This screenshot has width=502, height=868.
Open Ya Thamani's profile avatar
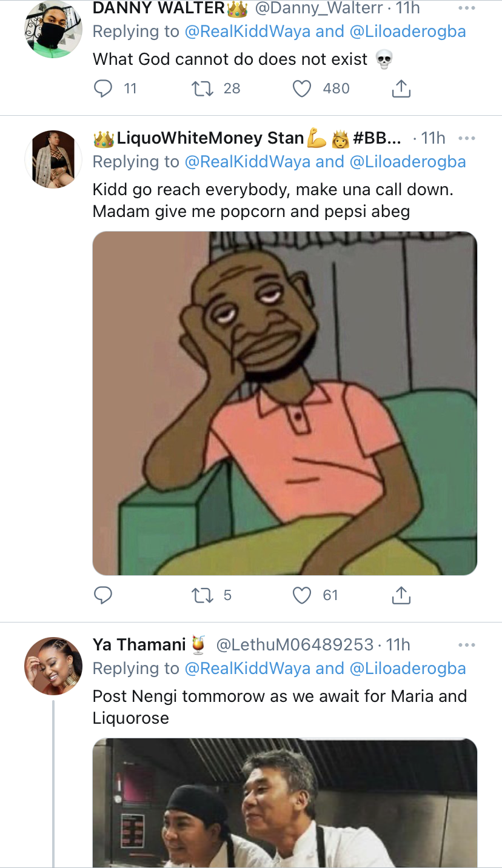point(53,666)
